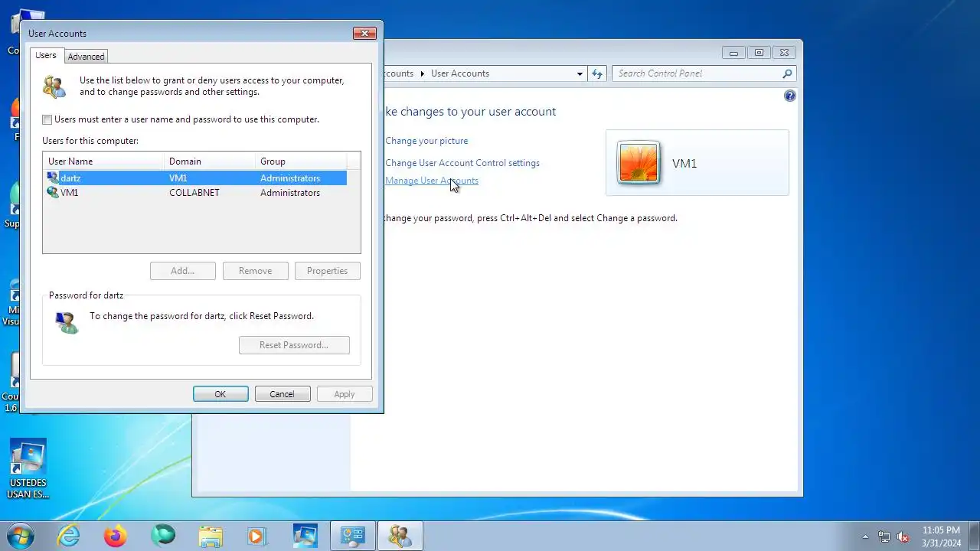Open the green round taskbar application icon
The width and height of the screenshot is (980, 551).
[163, 536]
